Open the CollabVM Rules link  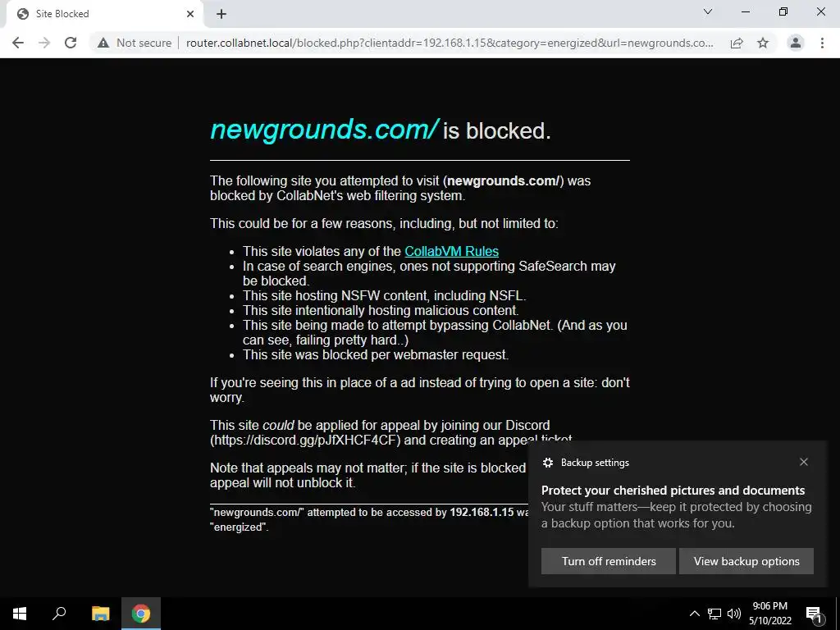452,251
